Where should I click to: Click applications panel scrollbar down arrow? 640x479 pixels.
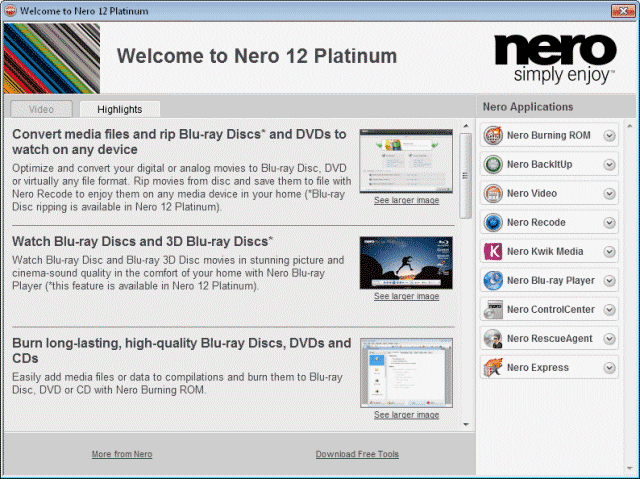point(629,469)
